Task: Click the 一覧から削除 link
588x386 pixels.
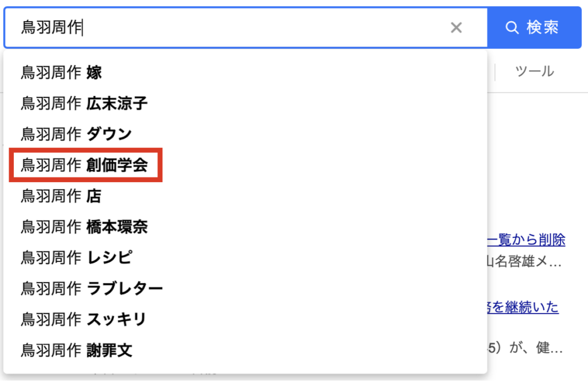Action: click(x=526, y=240)
